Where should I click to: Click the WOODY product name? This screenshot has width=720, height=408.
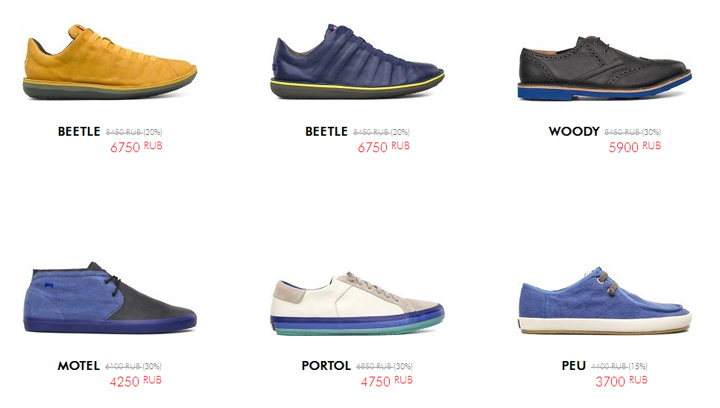click(x=574, y=131)
